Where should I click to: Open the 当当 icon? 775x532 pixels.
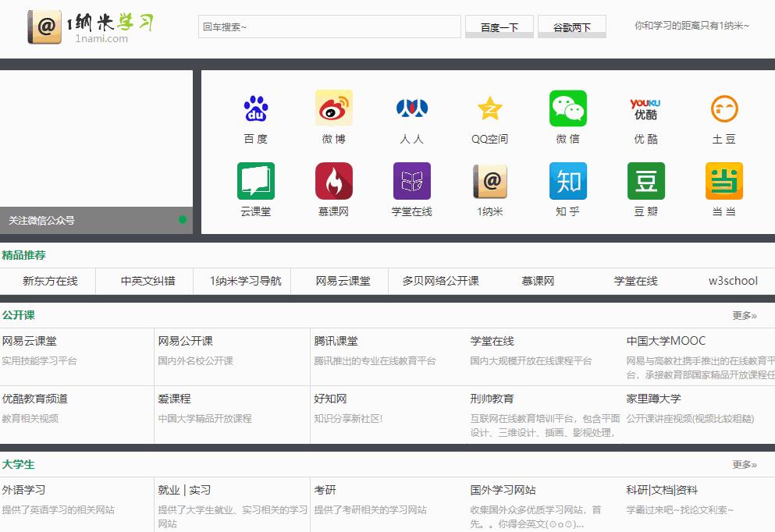(x=723, y=181)
